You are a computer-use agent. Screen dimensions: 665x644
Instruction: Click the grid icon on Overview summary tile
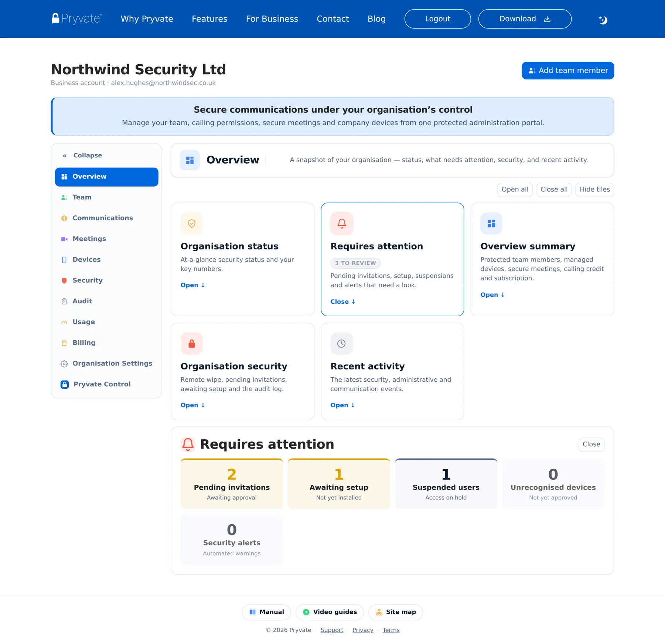pyautogui.click(x=491, y=224)
